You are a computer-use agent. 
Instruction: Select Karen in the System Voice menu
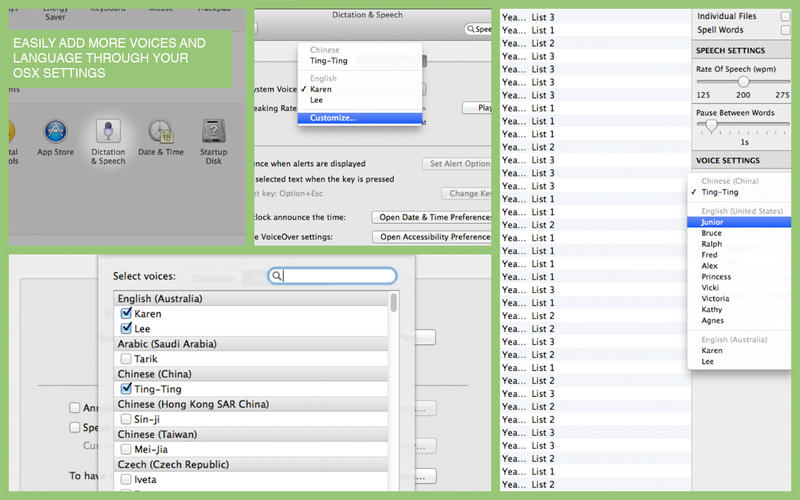[x=360, y=89]
